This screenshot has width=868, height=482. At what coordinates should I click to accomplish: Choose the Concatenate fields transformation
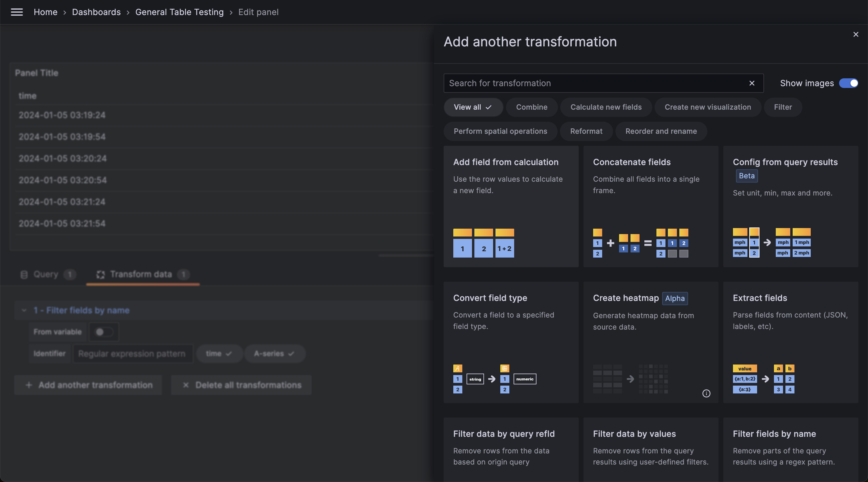click(650, 206)
